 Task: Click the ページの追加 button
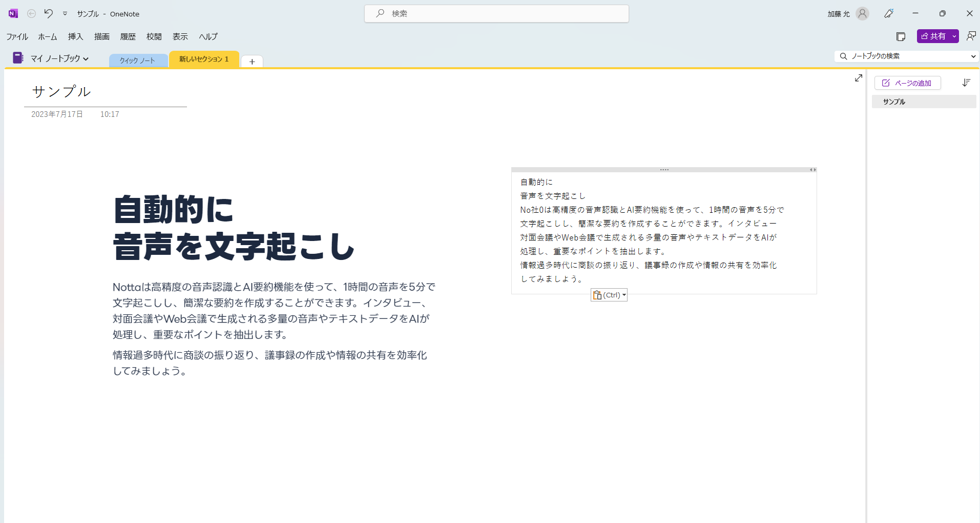tap(907, 83)
